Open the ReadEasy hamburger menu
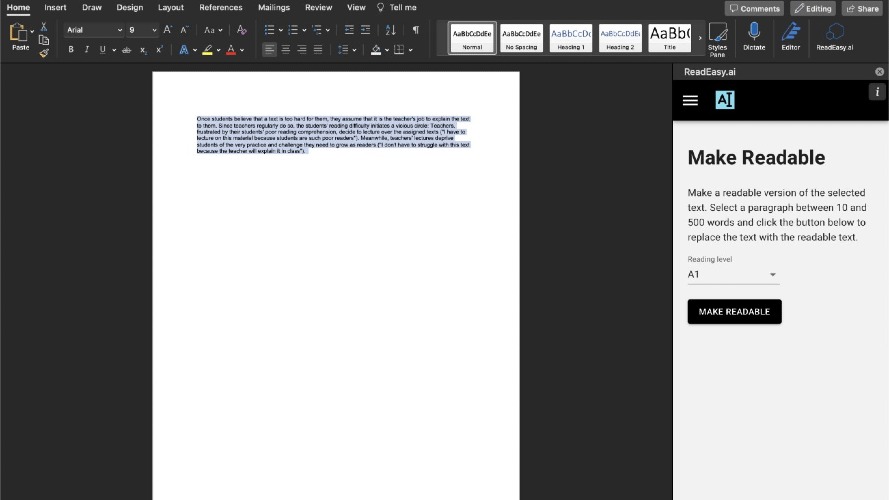Viewport: 889px width, 500px height. [690, 100]
